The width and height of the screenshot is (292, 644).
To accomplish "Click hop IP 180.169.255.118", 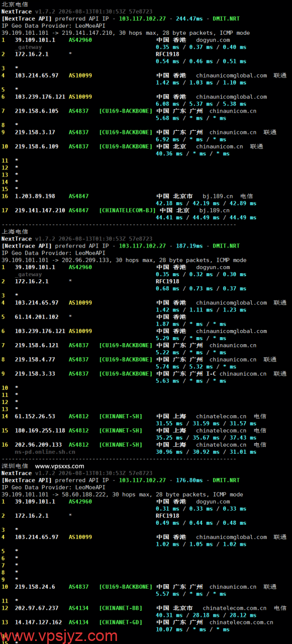I will coord(40,430).
